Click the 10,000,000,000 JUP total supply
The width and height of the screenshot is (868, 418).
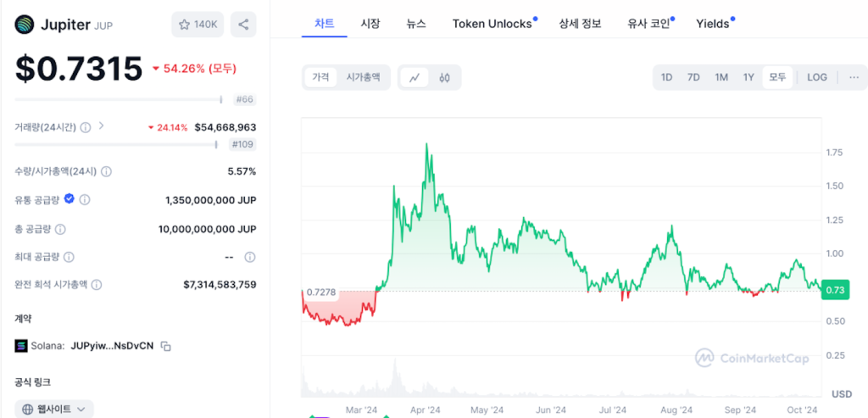(208, 229)
